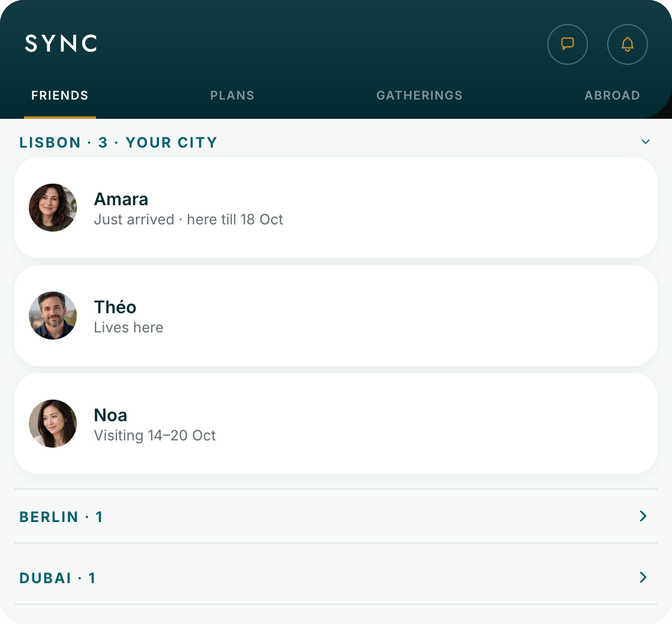
Task: Select the 'Dubai · 1' heading
Action: (x=58, y=578)
